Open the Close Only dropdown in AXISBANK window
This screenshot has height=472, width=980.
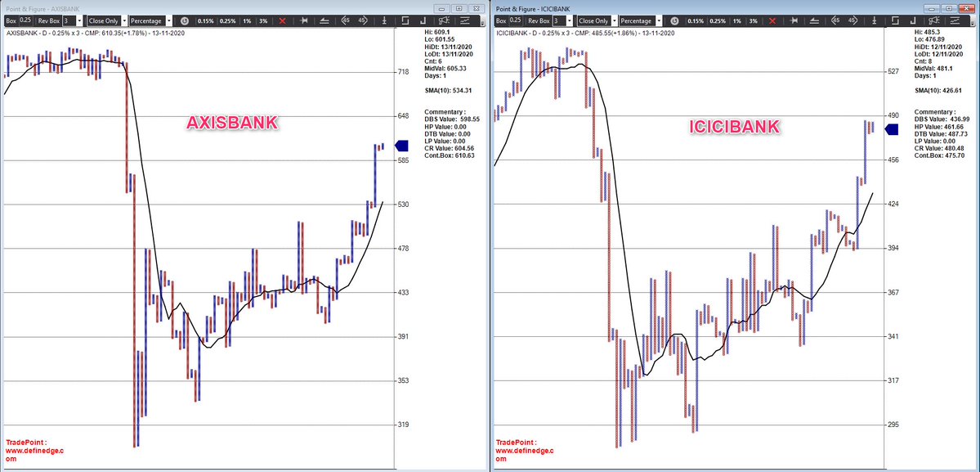click(x=123, y=20)
